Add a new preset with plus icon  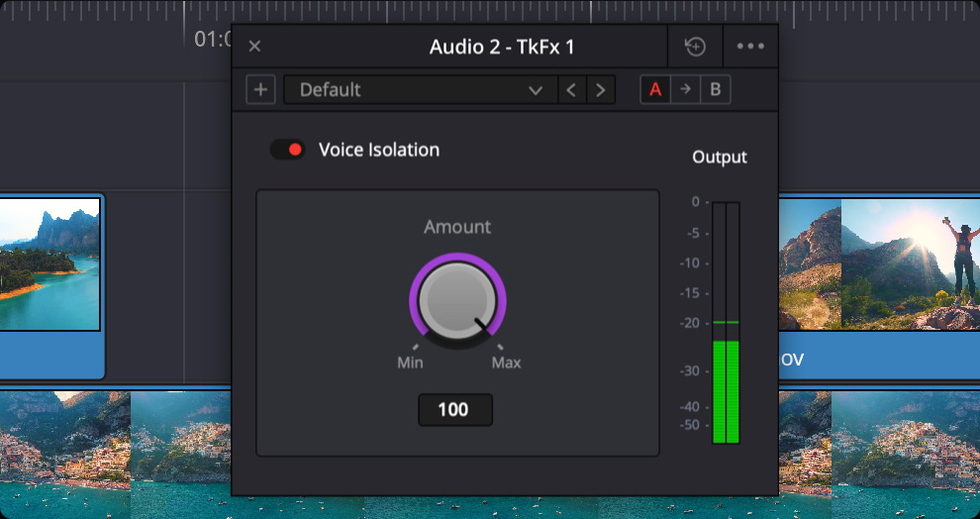click(260, 90)
